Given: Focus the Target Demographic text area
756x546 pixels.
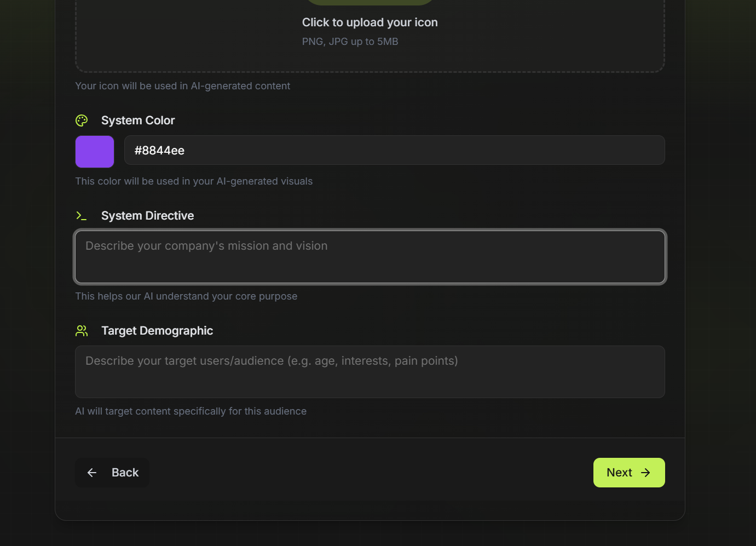Looking at the screenshot, I should pyautogui.click(x=370, y=372).
